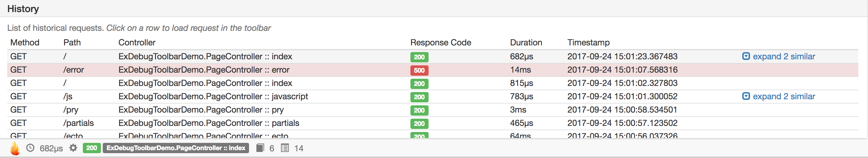This screenshot has height=158, width=868.
Task: Click the expand icon on first index row
Action: tap(746, 56)
